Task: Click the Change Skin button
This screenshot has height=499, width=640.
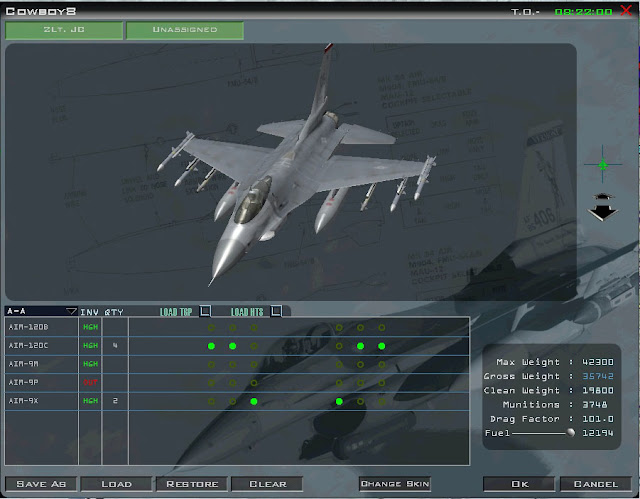Action: (395, 484)
